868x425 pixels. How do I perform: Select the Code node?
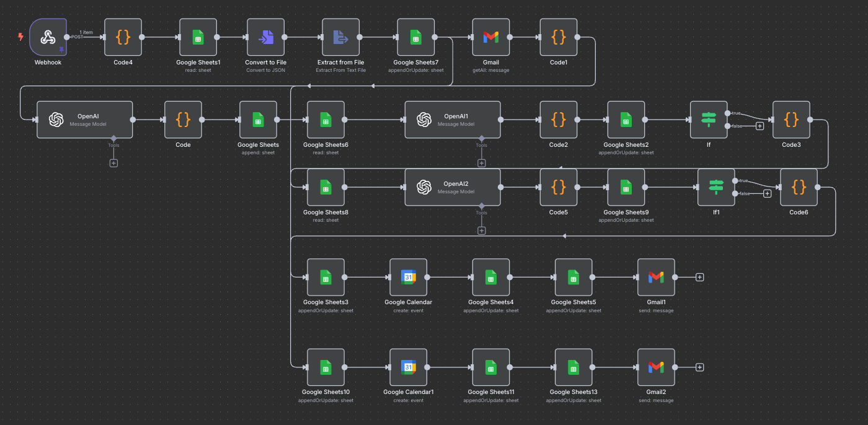[183, 120]
